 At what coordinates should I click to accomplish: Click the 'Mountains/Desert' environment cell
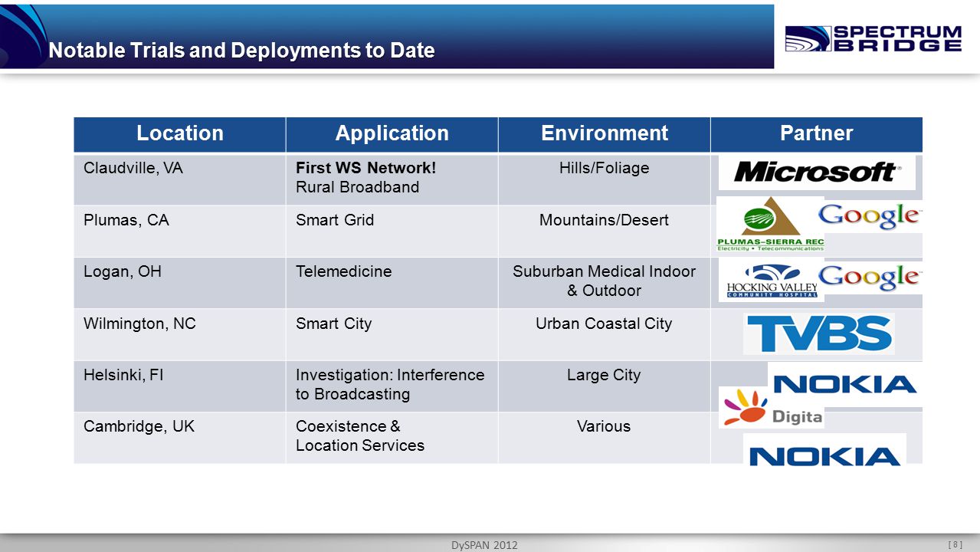(x=605, y=231)
